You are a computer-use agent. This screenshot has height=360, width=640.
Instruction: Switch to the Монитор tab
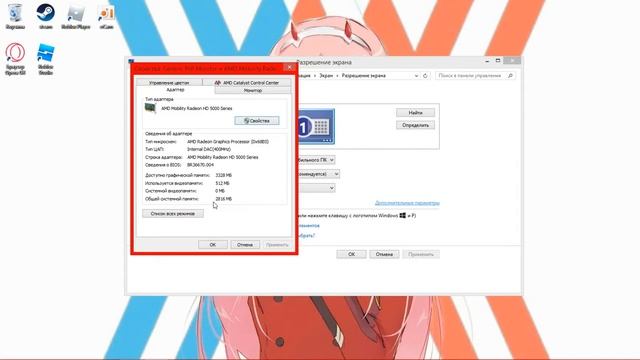[x=253, y=90]
